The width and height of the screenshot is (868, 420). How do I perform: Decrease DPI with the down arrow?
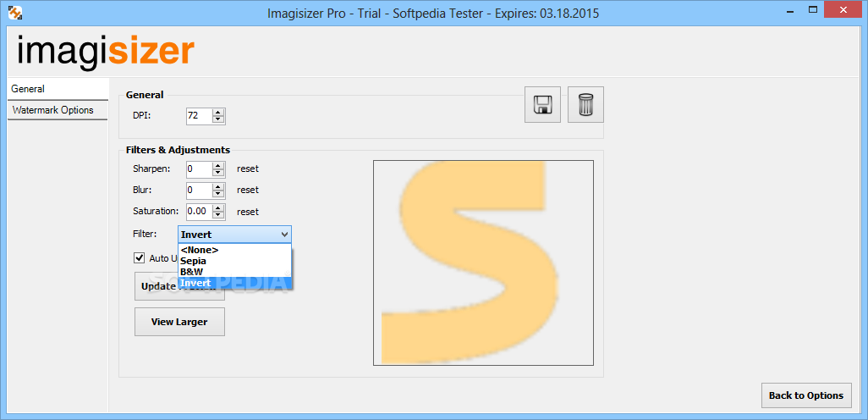(218, 120)
